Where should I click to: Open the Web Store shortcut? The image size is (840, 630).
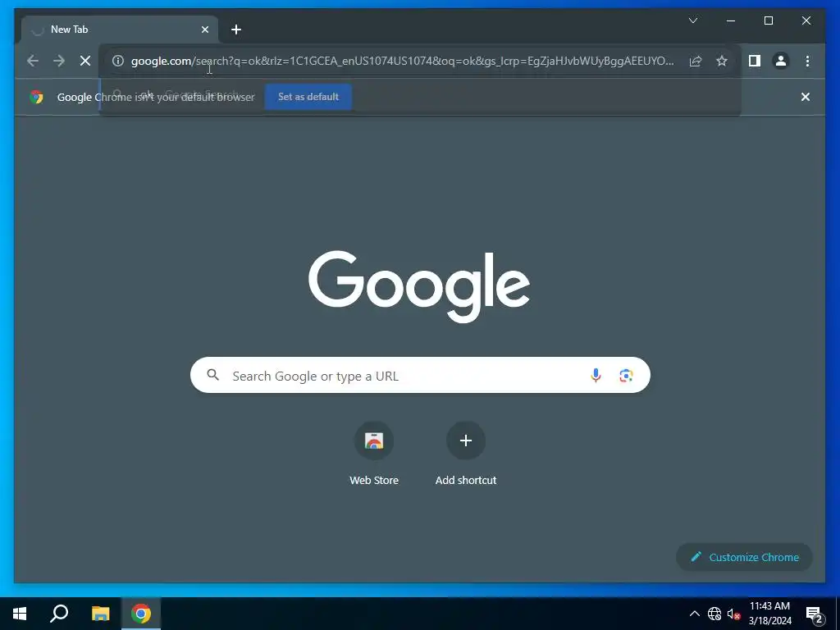pyautogui.click(x=374, y=441)
